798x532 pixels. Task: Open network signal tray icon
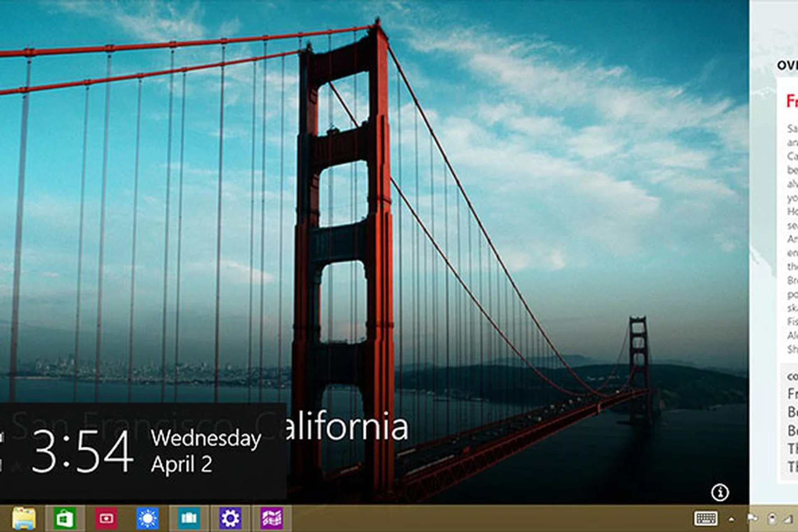coord(788,518)
